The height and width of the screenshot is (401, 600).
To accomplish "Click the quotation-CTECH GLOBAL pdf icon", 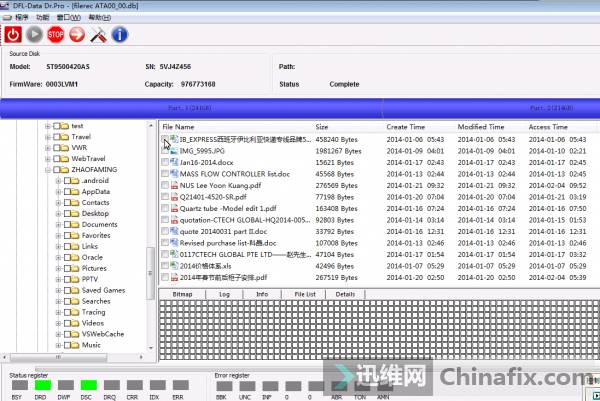I will 174,220.
